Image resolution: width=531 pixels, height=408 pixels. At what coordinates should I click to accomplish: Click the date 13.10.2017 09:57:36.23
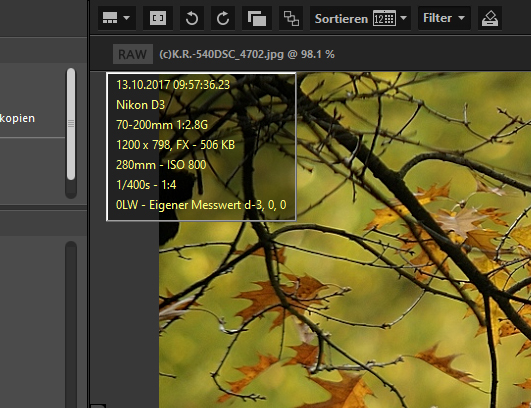173,85
